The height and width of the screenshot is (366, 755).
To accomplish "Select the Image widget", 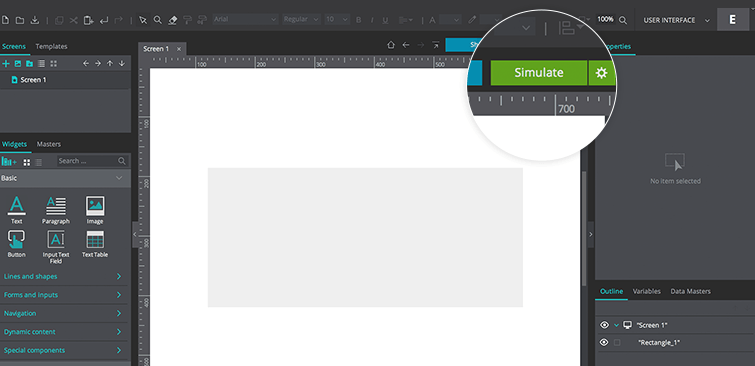I will tap(95, 210).
